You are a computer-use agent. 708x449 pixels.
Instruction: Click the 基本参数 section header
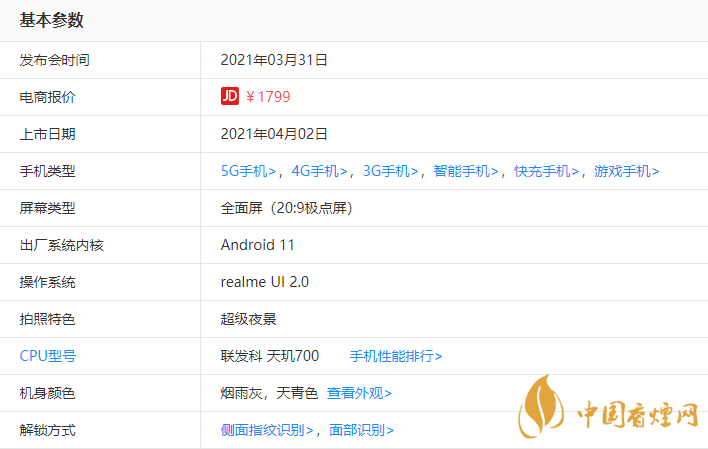52,20
